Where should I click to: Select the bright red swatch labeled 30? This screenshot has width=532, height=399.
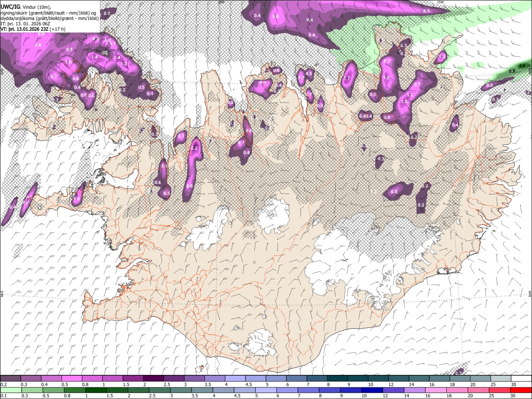point(521,390)
